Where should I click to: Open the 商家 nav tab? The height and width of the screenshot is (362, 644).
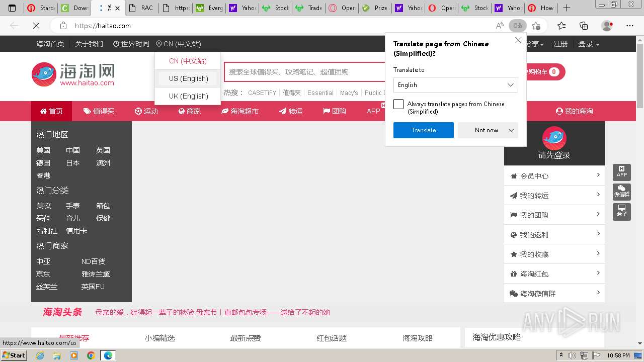pos(189,111)
